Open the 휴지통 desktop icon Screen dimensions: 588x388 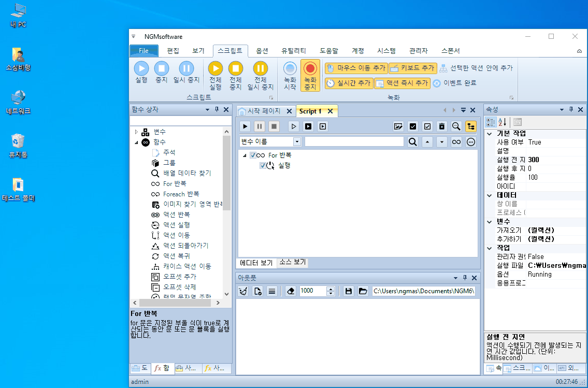[x=18, y=146]
